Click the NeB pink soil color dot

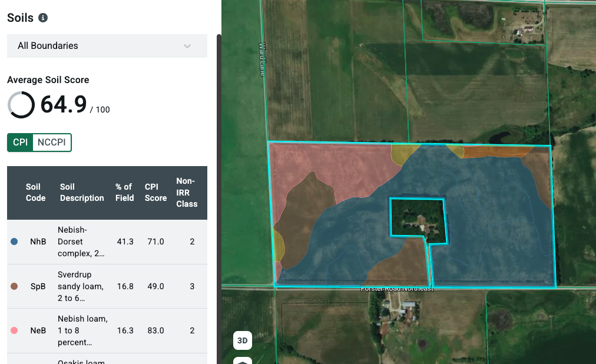(15, 330)
